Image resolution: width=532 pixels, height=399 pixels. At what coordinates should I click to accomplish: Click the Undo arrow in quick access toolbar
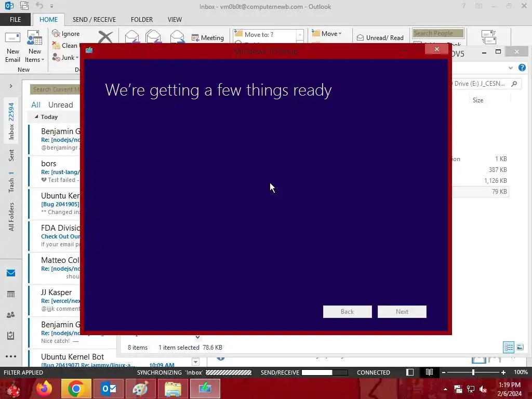click(39, 6)
